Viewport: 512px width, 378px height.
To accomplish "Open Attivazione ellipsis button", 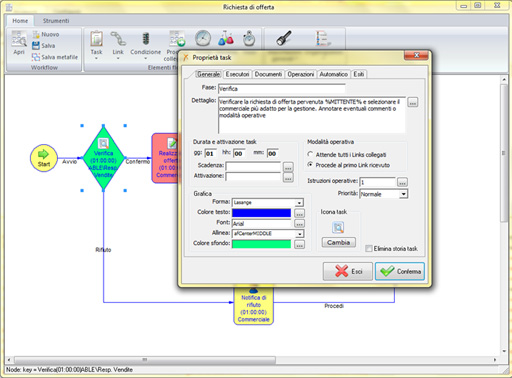I will [x=288, y=178].
